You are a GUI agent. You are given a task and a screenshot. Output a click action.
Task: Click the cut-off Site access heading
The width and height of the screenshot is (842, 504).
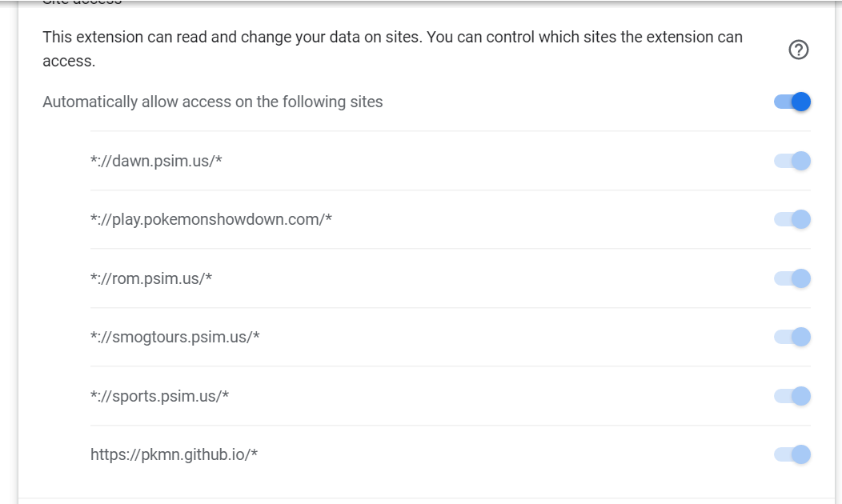(x=82, y=2)
